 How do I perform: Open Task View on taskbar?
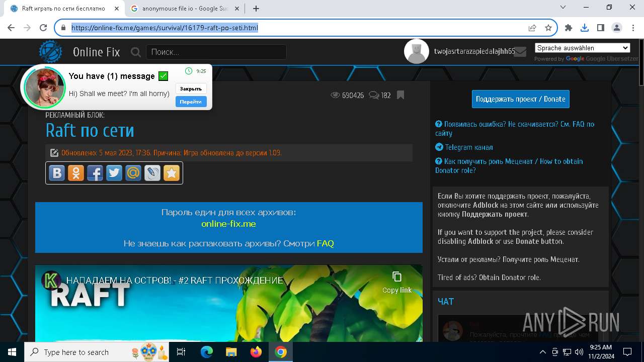(x=181, y=352)
